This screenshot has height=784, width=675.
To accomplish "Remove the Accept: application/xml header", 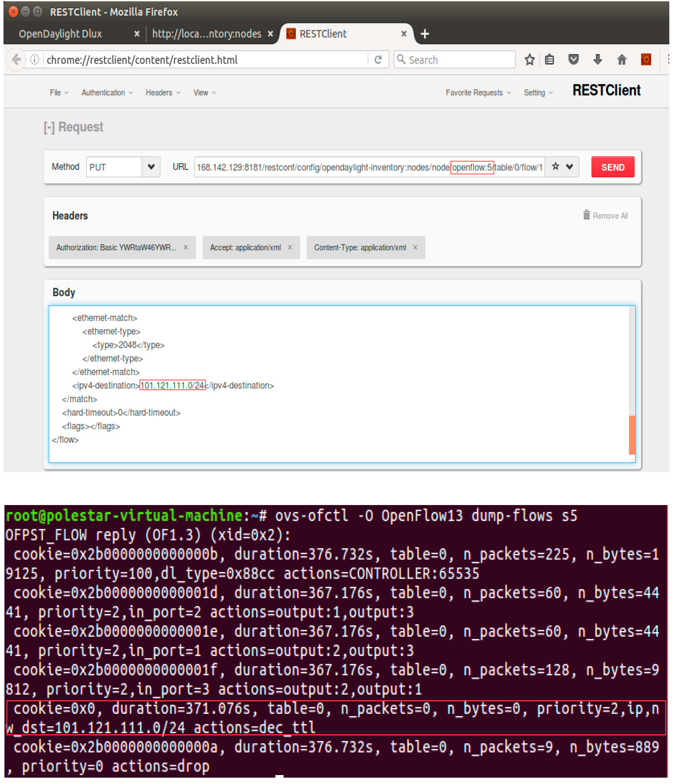I will click(x=290, y=248).
